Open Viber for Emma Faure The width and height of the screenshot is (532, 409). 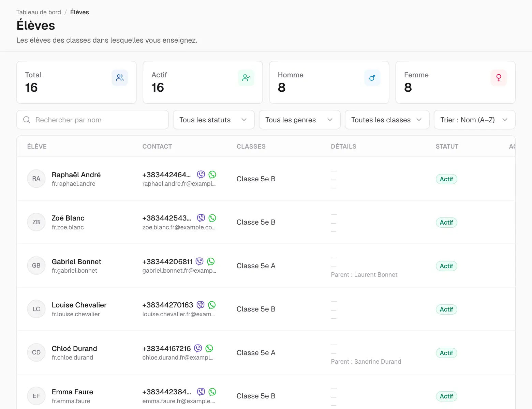(201, 392)
